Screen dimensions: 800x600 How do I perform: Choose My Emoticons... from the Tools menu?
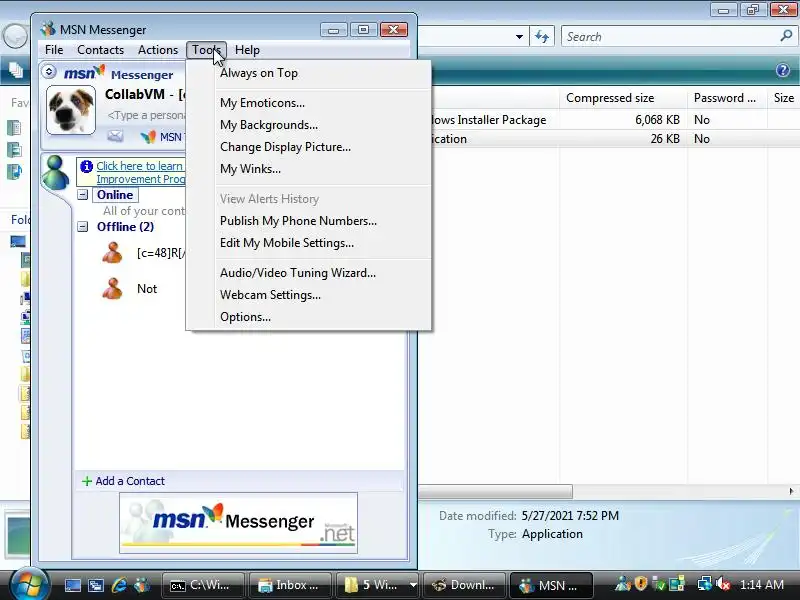point(309,103)
